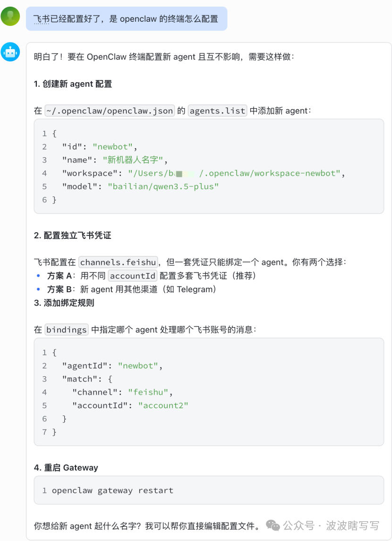Click the 方案 B Telegram bullet item
The image size is (392, 541).
click(131, 289)
